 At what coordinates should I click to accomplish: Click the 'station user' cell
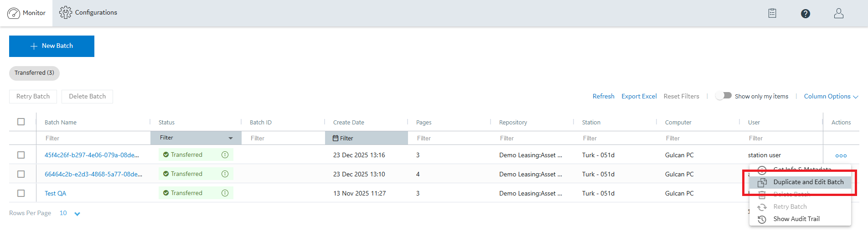tap(765, 155)
